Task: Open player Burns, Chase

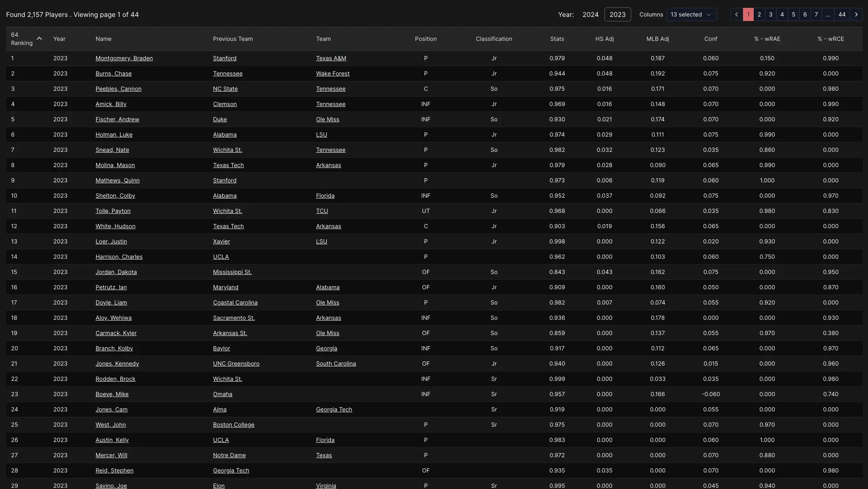Action: [113, 73]
